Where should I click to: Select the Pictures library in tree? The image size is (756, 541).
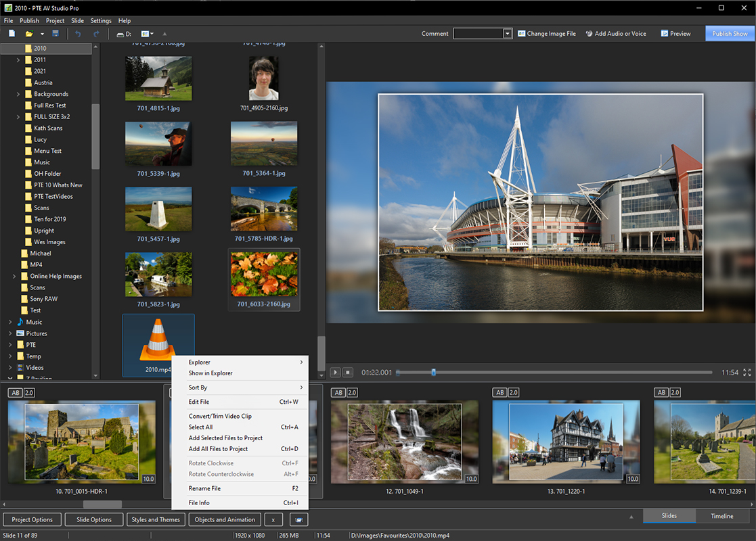pos(37,333)
